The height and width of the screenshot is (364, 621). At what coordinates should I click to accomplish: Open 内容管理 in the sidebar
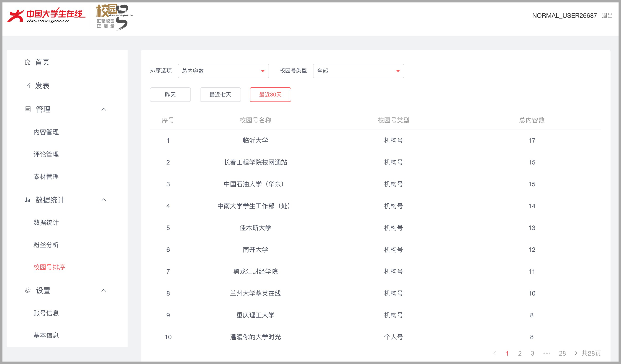[46, 132]
